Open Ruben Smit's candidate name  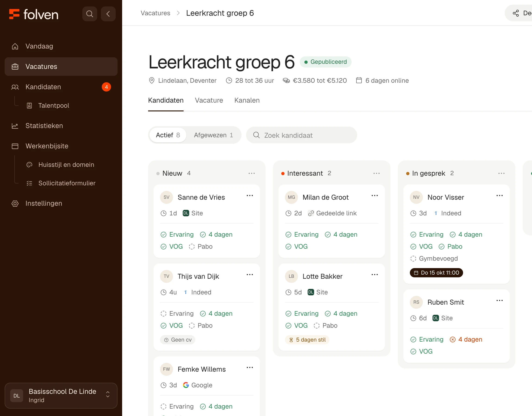pyautogui.click(x=445, y=302)
